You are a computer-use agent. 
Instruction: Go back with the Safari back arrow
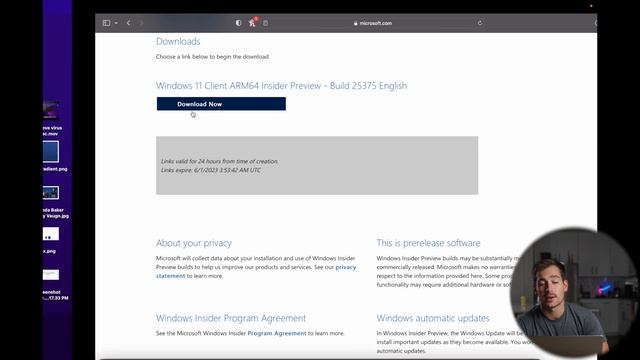coord(129,23)
